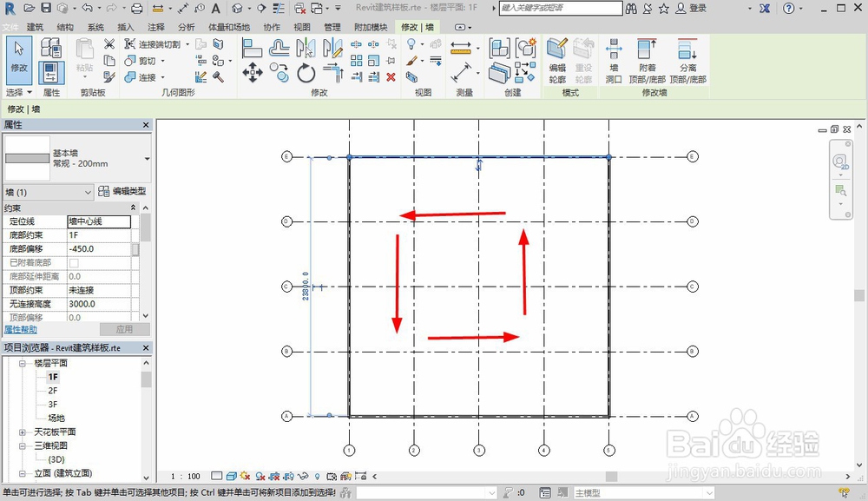
Task: Select the Array tool icon
Action: pyautogui.click(x=357, y=60)
